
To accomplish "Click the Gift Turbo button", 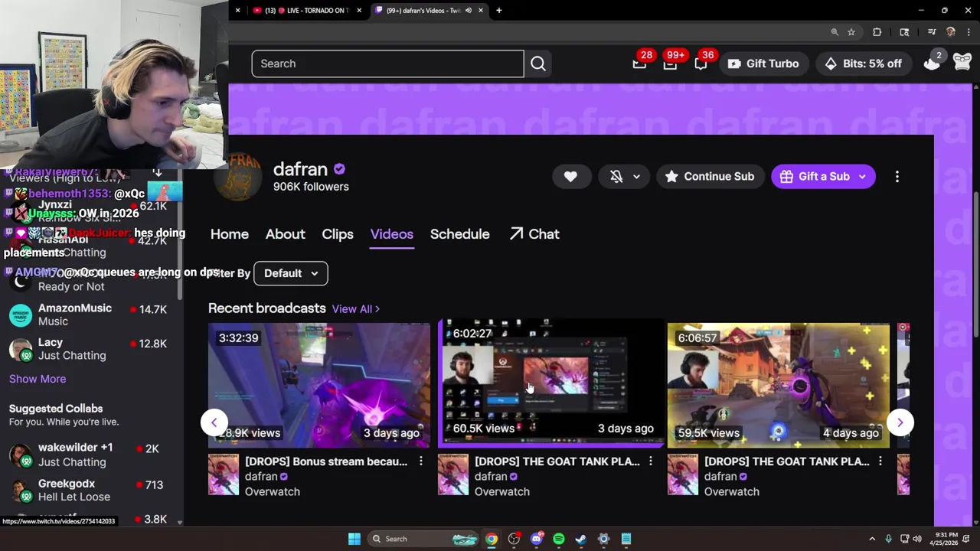I will click(x=763, y=64).
